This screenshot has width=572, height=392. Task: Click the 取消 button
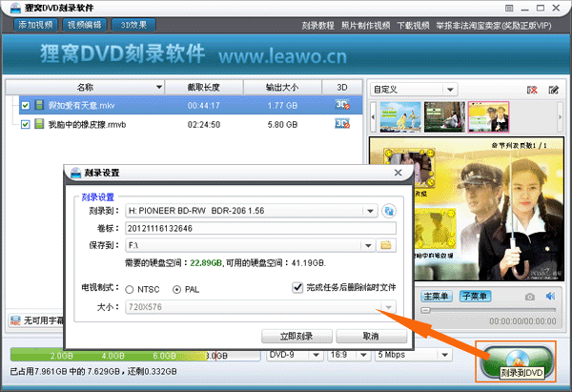pos(371,336)
